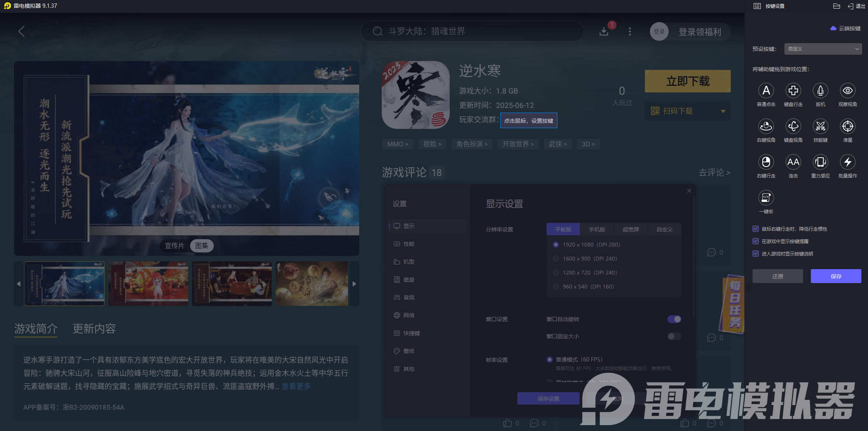Click the 保存设置 button in display settings
868x431 pixels.
coord(548,398)
